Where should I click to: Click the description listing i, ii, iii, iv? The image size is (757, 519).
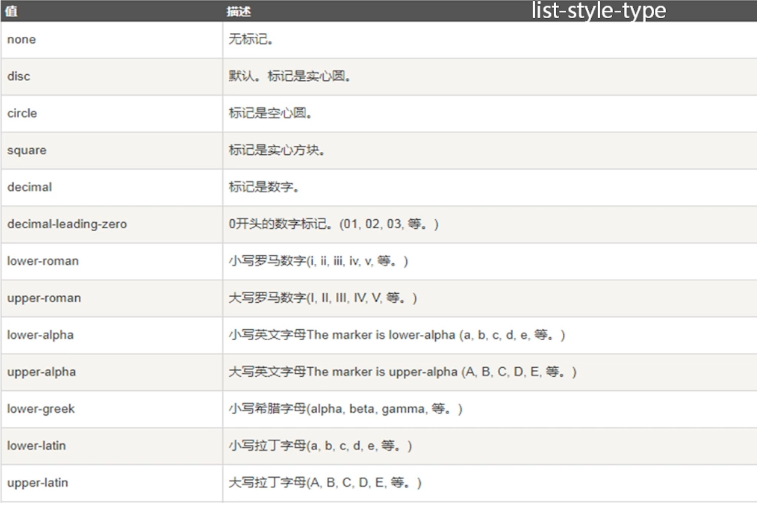318,261
